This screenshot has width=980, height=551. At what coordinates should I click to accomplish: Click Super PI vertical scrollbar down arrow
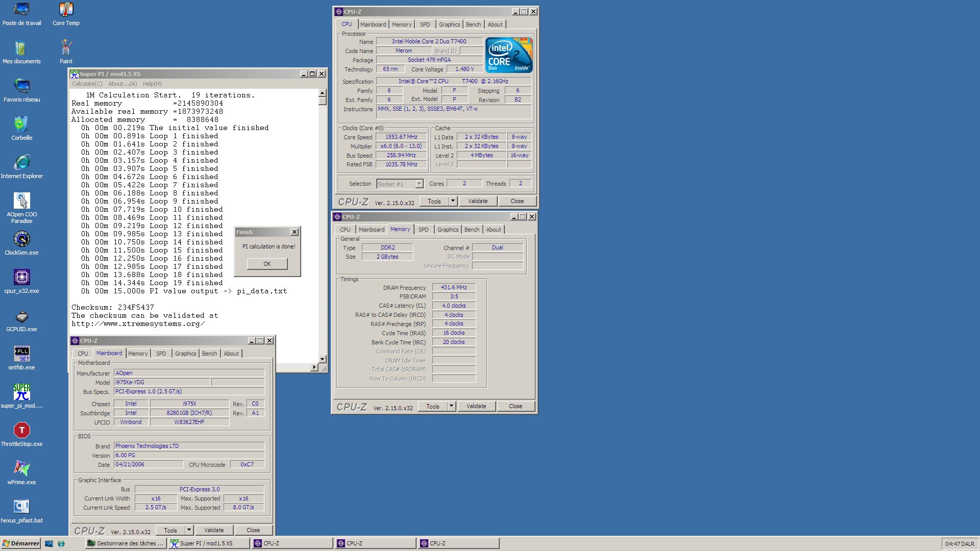(x=323, y=359)
